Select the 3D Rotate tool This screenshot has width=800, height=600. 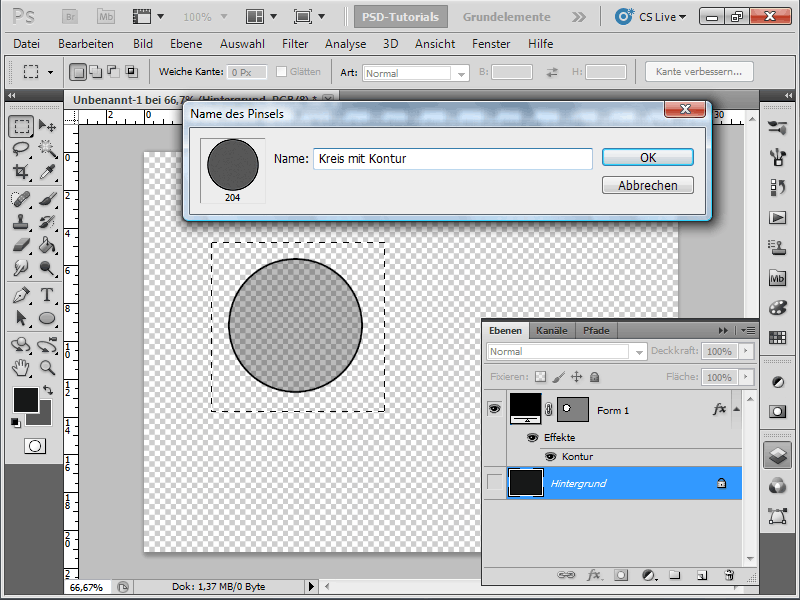tap(21, 345)
